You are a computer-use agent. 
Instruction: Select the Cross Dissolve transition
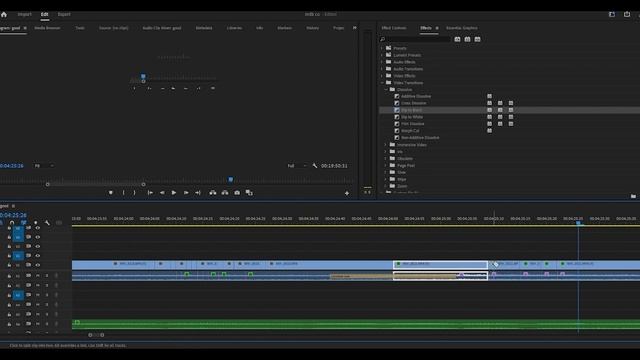click(413, 103)
